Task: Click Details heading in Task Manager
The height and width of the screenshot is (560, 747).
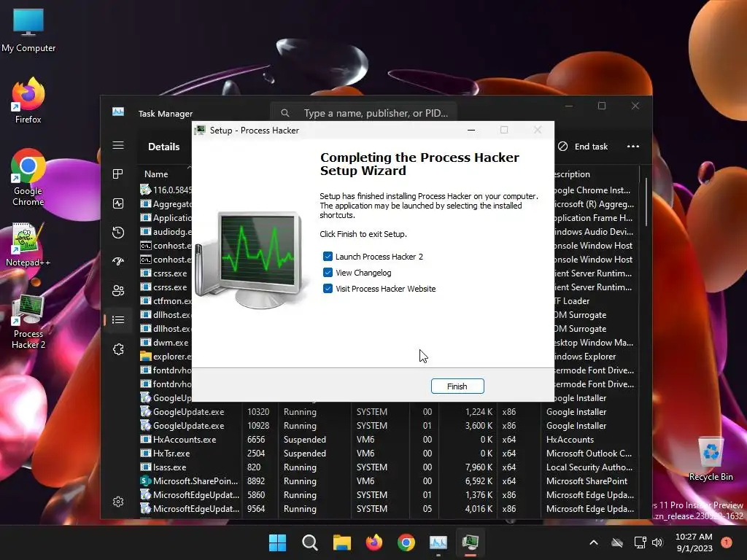Action: tap(164, 147)
